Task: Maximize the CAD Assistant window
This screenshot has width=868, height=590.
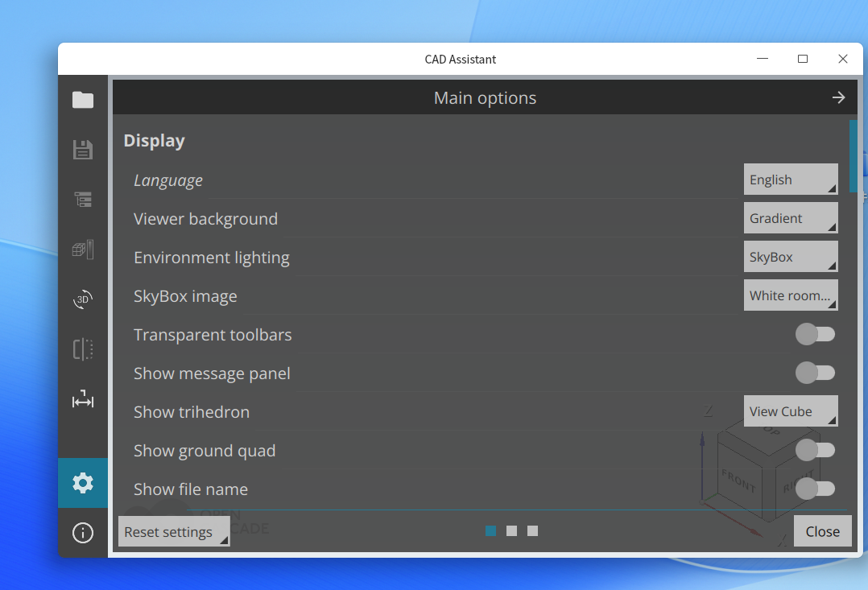Action: click(x=803, y=59)
